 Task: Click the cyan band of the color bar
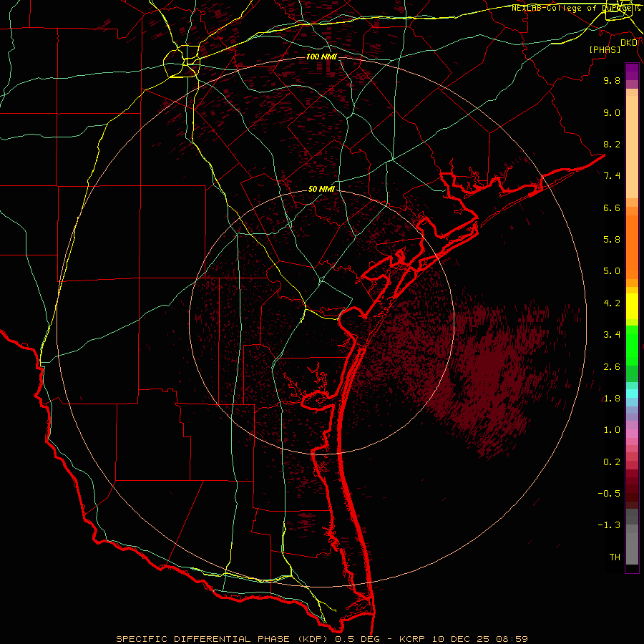[632, 394]
